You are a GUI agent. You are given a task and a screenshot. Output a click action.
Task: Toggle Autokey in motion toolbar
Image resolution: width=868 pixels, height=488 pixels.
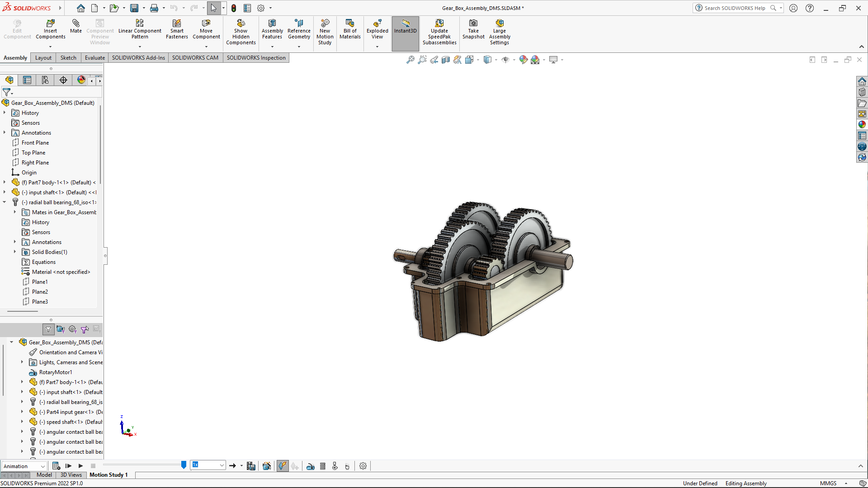point(283,466)
